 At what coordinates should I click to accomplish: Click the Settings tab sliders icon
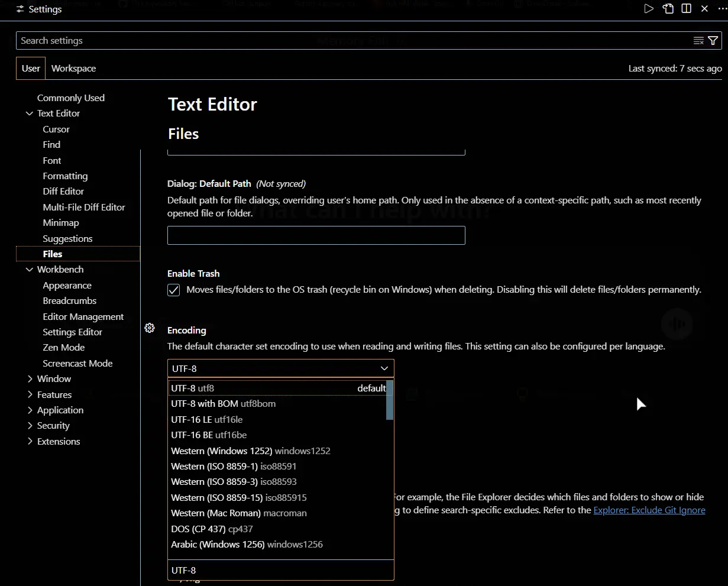[x=21, y=9]
